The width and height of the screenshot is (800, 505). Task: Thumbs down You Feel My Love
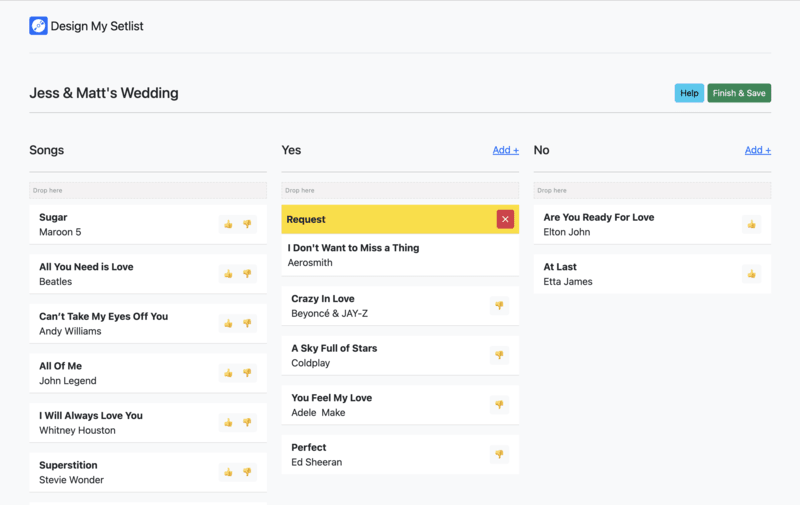tap(499, 405)
